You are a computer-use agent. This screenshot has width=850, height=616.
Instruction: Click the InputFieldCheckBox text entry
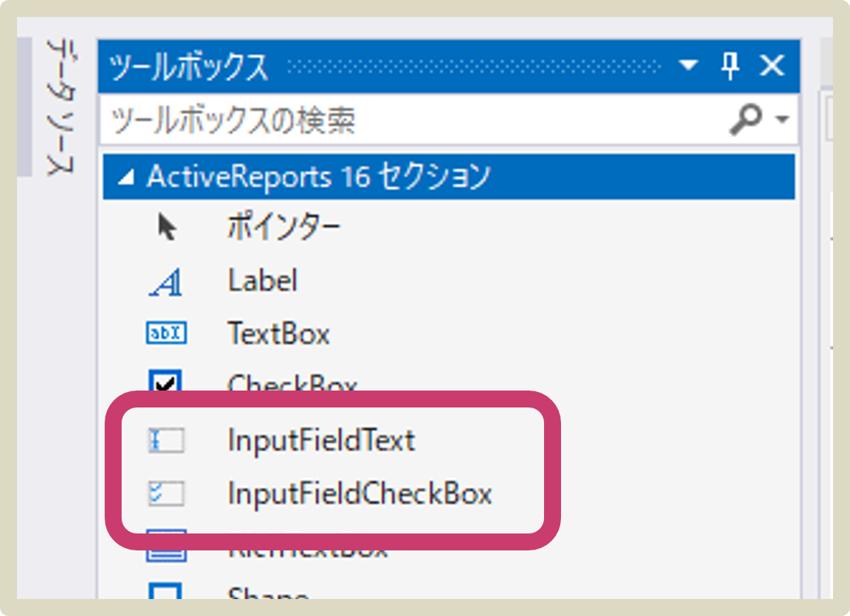(x=360, y=494)
